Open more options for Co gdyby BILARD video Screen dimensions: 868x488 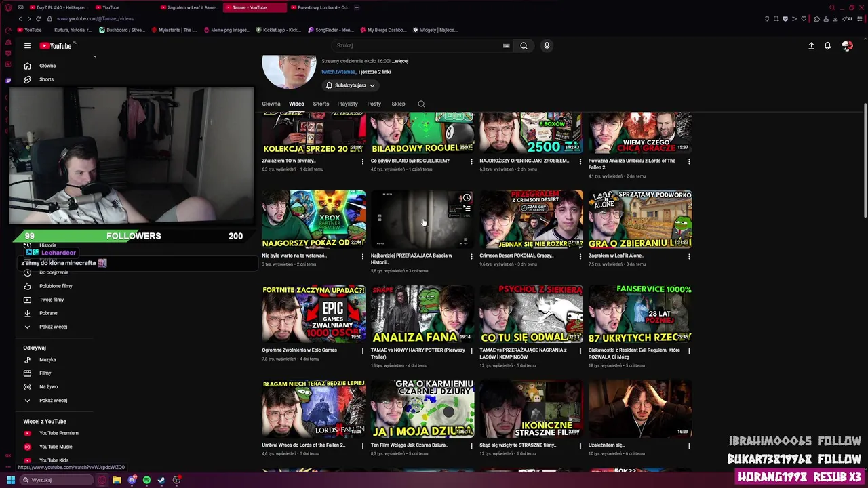click(471, 161)
